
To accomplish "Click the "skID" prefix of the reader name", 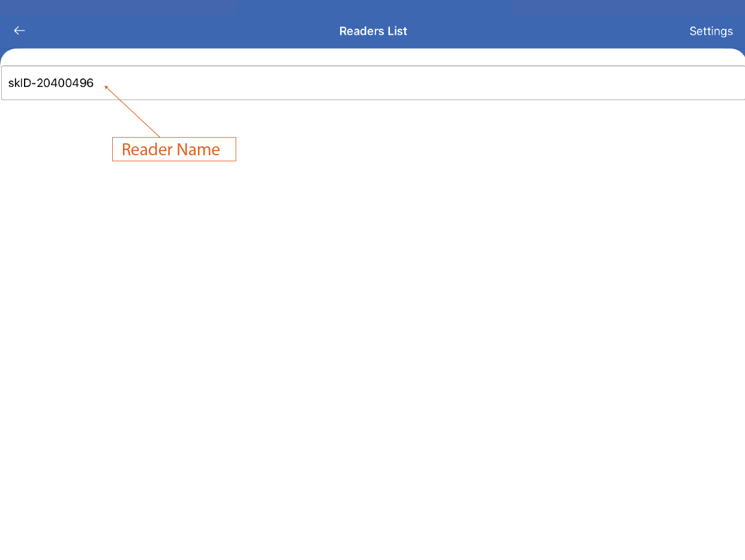I will click(20, 83).
